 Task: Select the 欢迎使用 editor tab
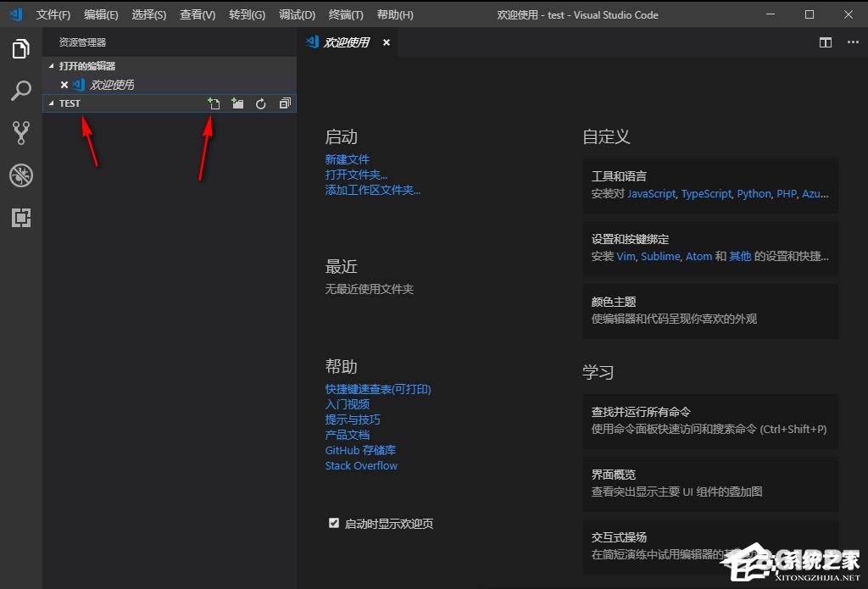click(347, 42)
